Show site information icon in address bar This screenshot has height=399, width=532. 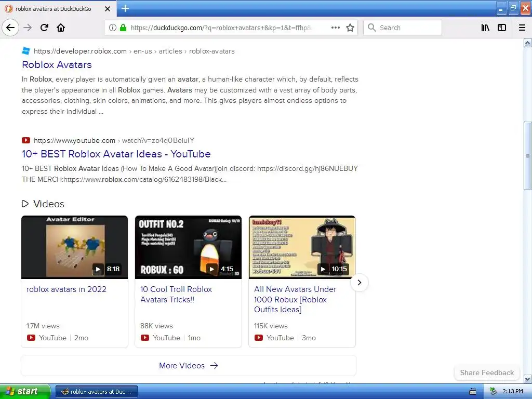(113, 28)
